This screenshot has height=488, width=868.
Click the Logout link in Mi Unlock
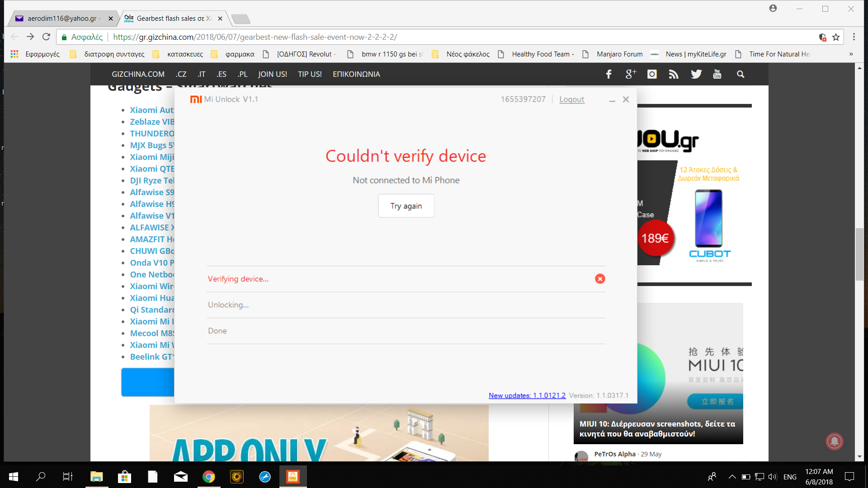571,99
